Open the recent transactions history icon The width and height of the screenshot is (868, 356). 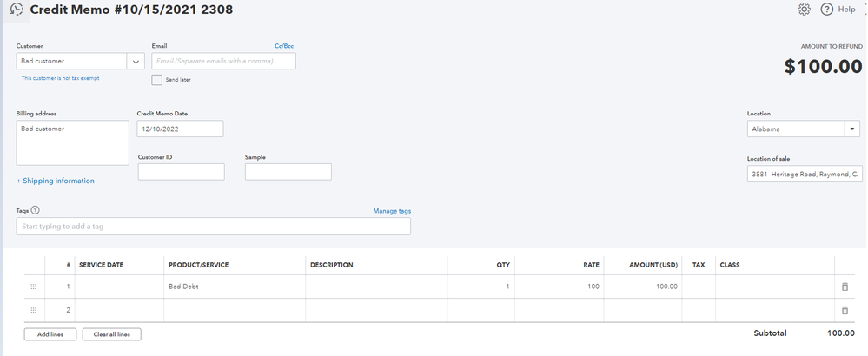[16, 10]
